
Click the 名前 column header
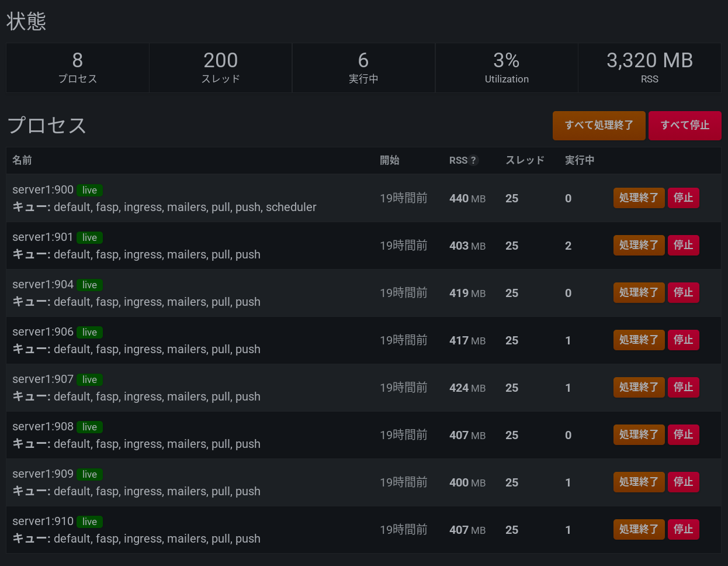pyautogui.click(x=22, y=160)
